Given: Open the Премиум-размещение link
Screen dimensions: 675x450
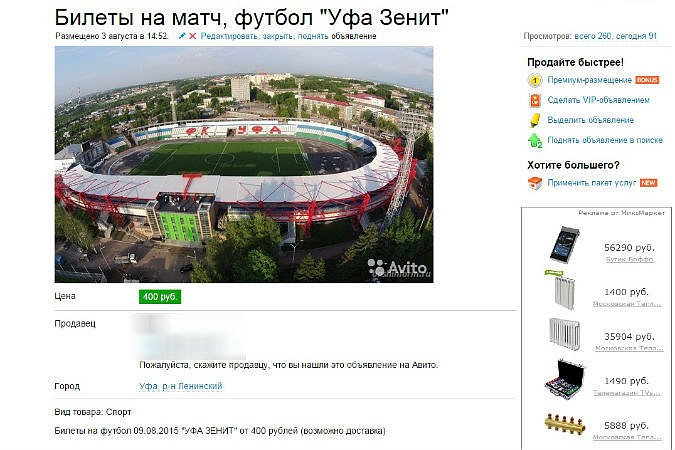Looking at the screenshot, I should (x=589, y=80).
